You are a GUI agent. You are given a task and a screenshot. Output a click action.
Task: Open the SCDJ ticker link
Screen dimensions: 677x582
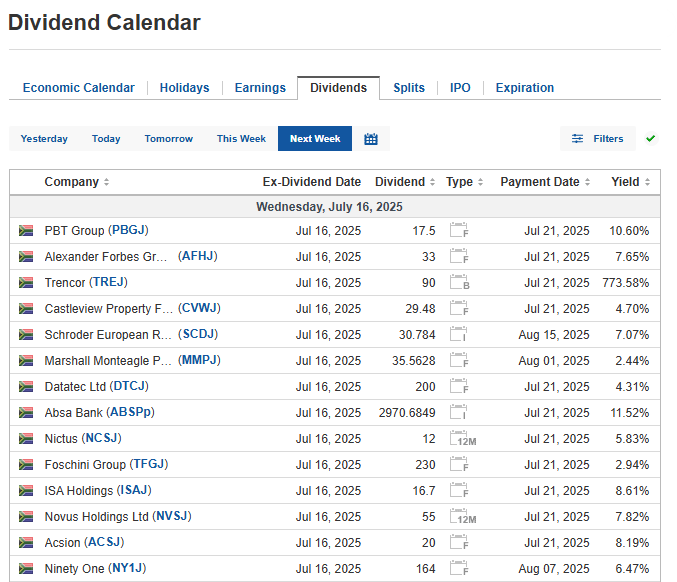[198, 334]
